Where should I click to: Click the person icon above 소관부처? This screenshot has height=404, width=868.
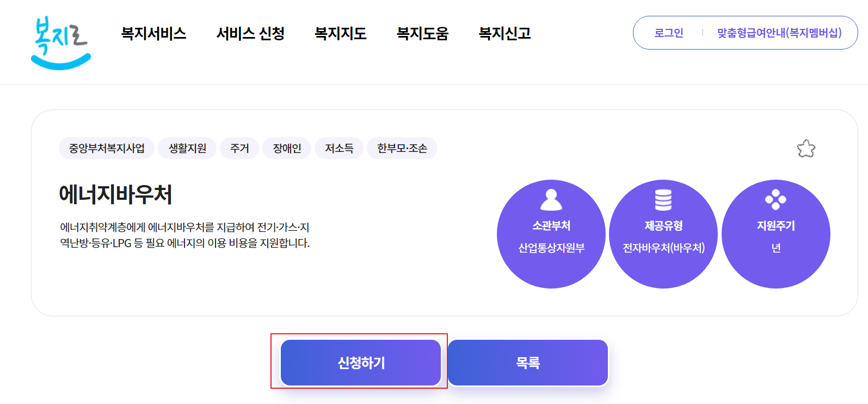click(x=551, y=200)
